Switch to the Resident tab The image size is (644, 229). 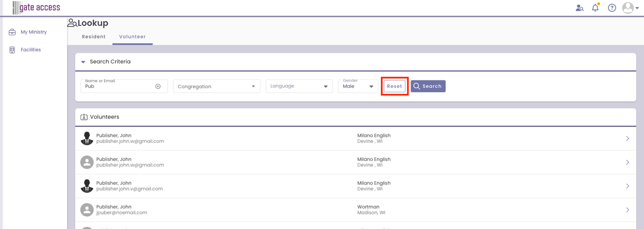94,37
